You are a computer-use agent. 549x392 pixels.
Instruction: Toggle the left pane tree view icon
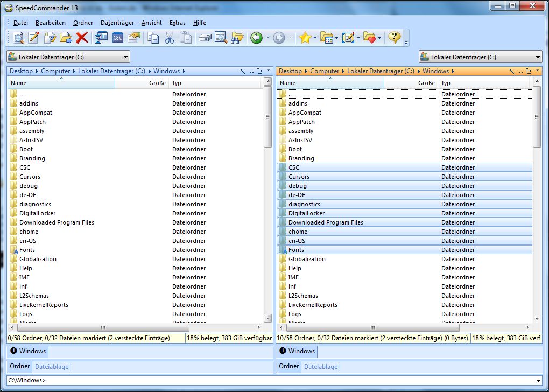[x=259, y=71]
